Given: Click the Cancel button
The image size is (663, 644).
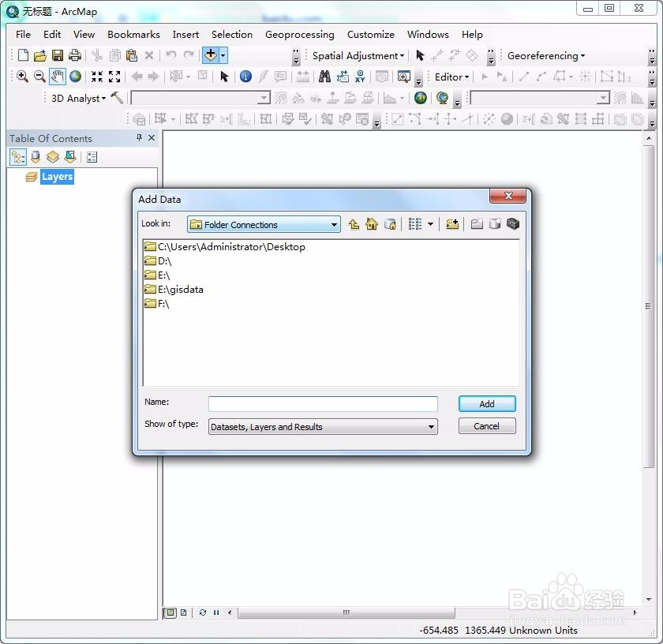Looking at the screenshot, I should click(487, 426).
